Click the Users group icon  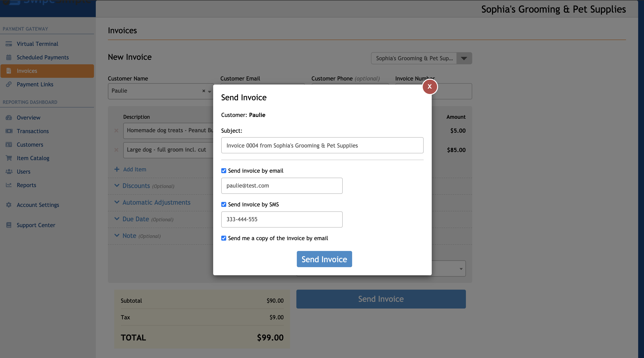(9, 172)
